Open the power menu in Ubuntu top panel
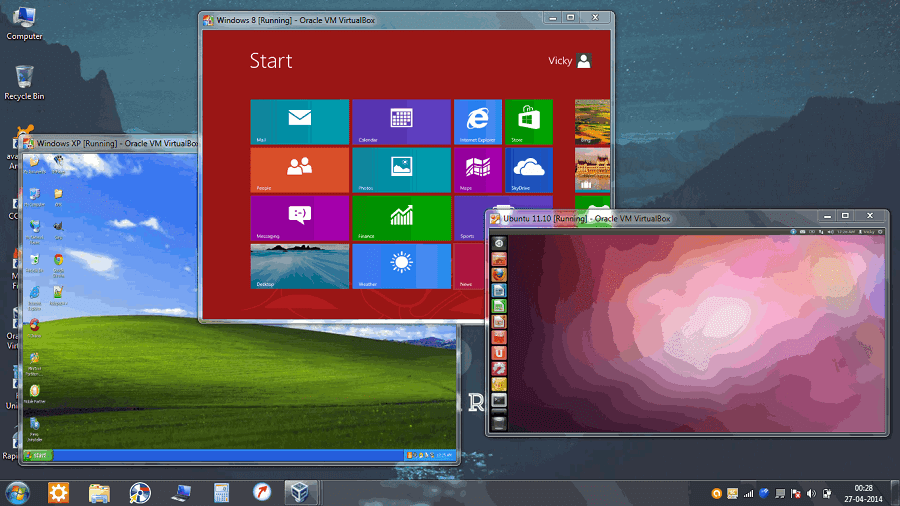The width and height of the screenshot is (900, 506). (880, 232)
